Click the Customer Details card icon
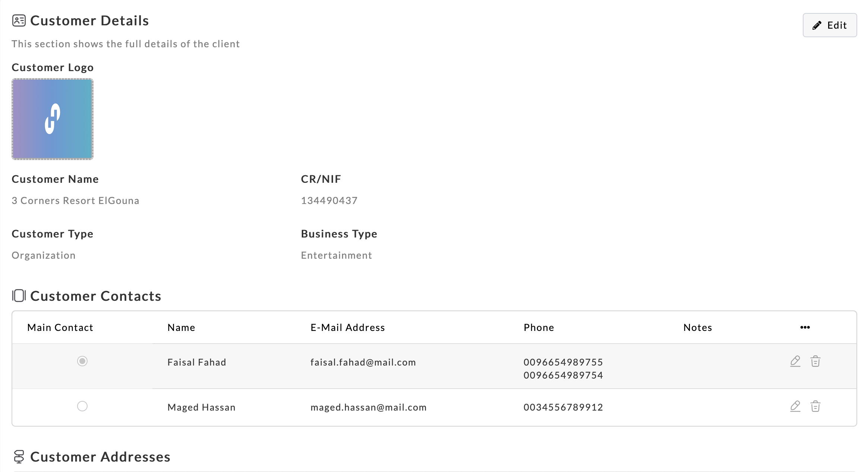 pyautogui.click(x=19, y=20)
